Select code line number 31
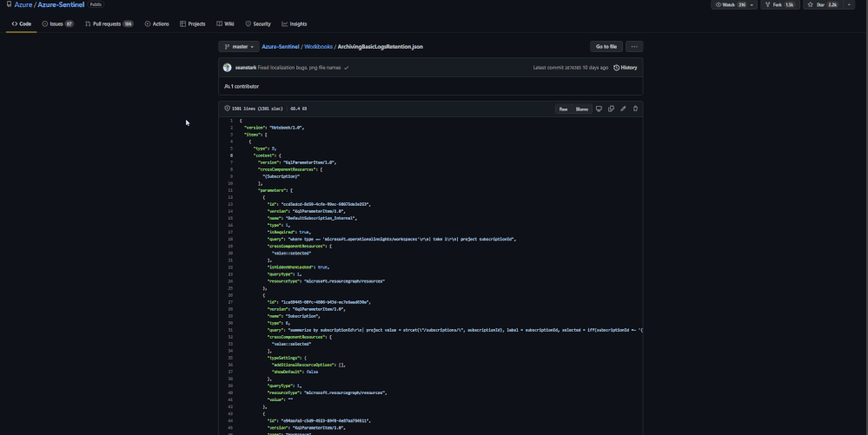This screenshot has width=868, height=435. (x=230, y=330)
